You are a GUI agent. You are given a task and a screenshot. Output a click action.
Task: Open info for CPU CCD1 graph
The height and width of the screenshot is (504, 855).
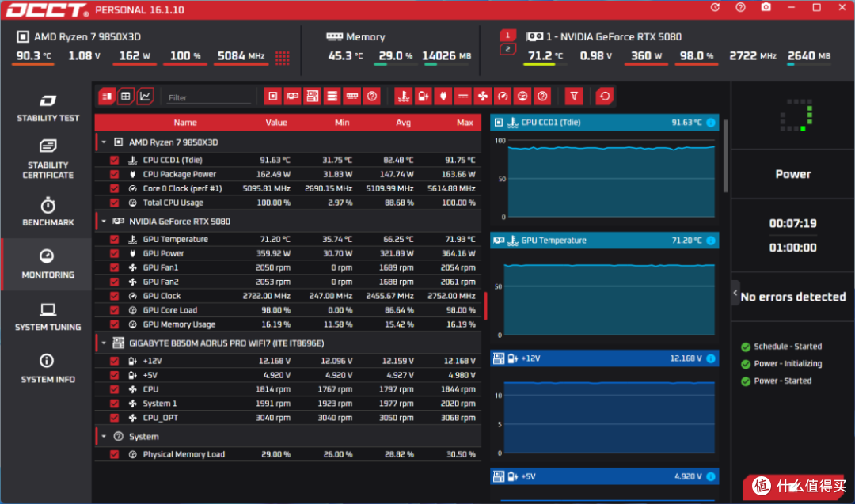click(710, 123)
